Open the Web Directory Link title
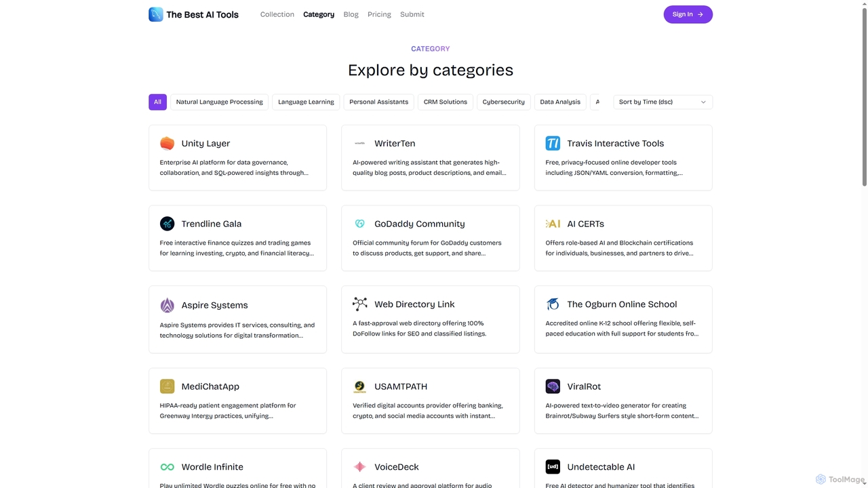 [x=414, y=304]
